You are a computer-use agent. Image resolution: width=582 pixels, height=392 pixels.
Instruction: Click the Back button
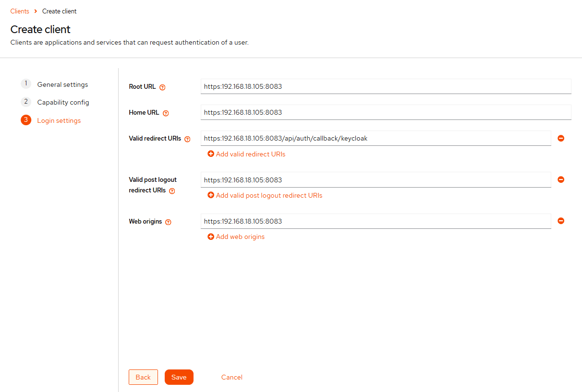pos(143,377)
